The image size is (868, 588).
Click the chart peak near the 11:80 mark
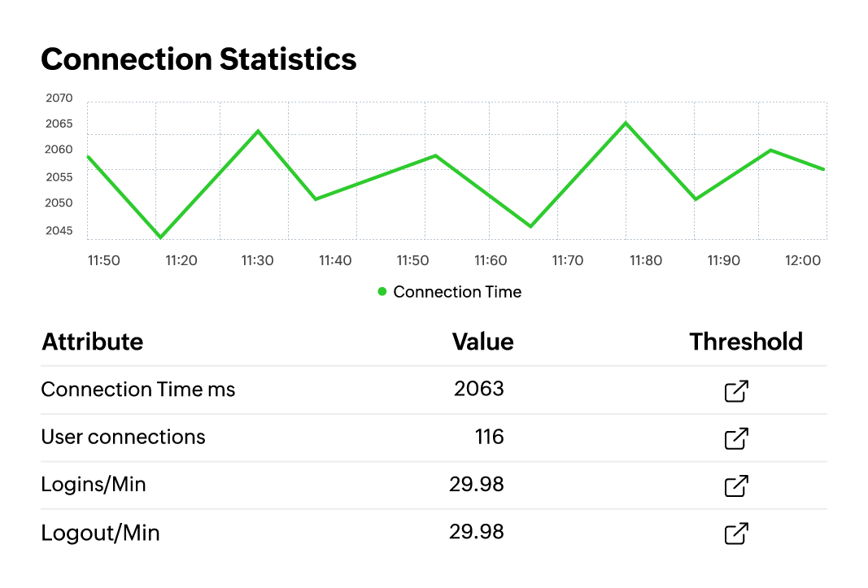(x=624, y=123)
